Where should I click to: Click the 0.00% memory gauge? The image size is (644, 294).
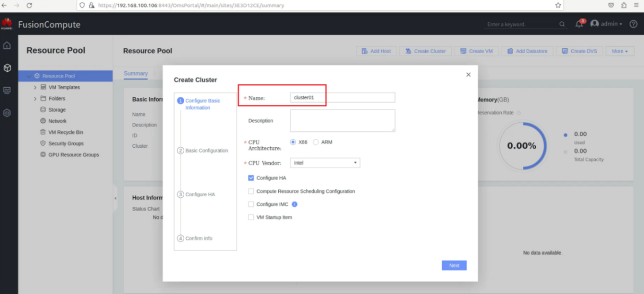[522, 146]
